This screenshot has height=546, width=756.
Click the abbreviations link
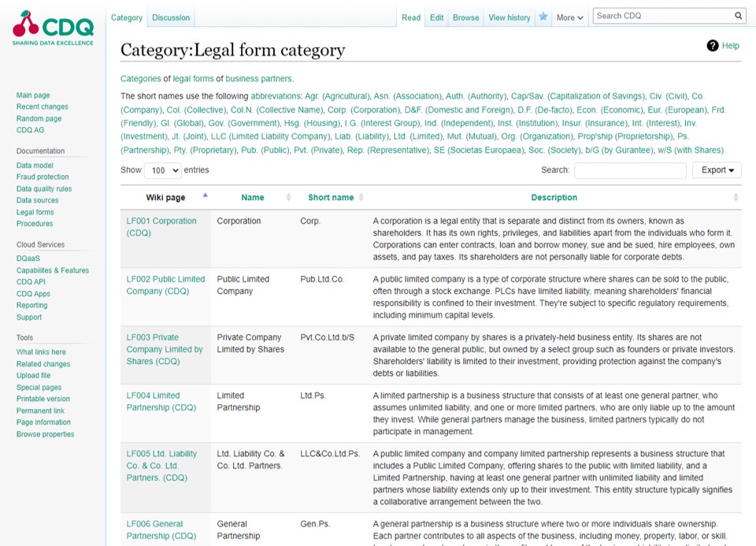[x=276, y=96]
